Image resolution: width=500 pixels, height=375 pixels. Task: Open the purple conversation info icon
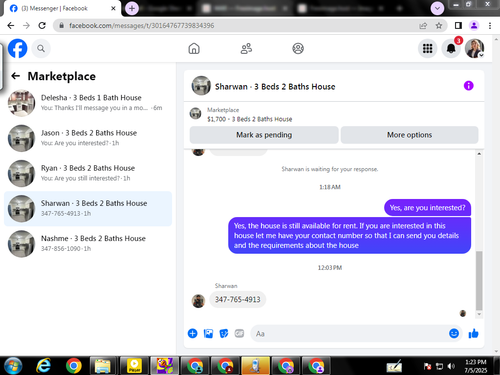tap(468, 86)
